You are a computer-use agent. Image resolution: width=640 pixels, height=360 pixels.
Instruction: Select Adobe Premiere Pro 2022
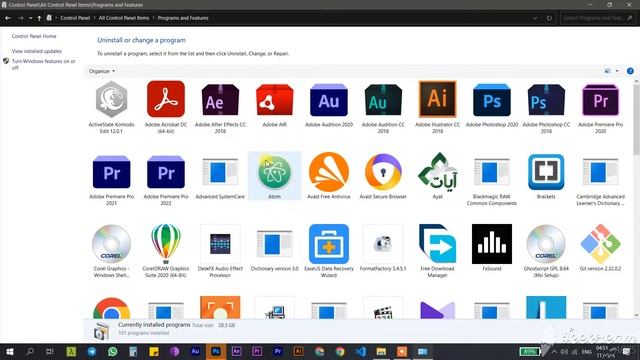[x=166, y=179]
